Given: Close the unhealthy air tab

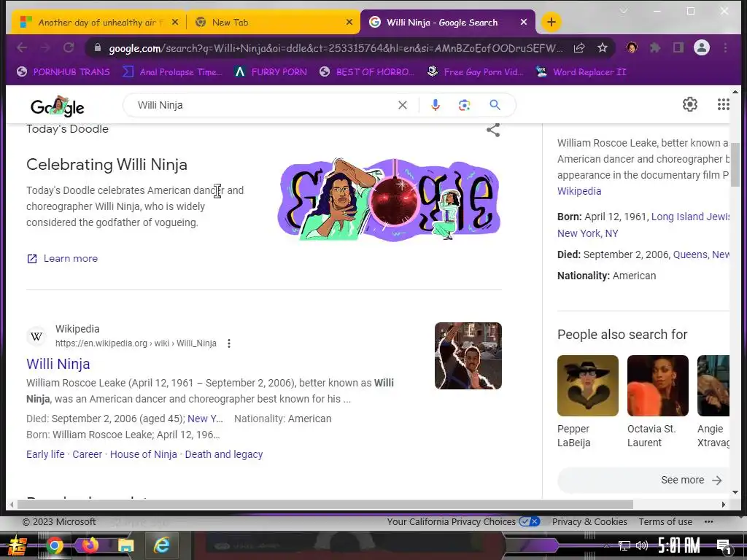Looking at the screenshot, I should (x=175, y=22).
